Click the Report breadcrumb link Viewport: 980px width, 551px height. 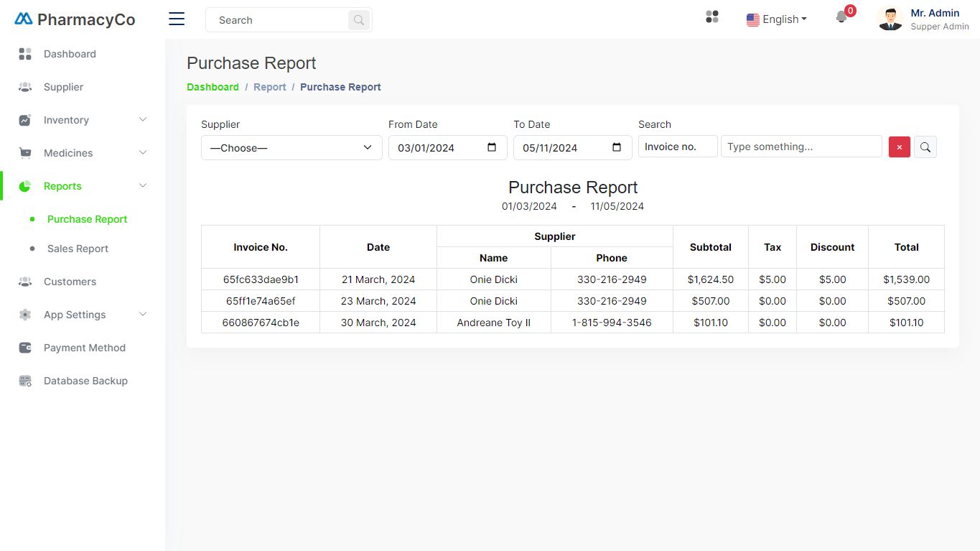tap(269, 87)
